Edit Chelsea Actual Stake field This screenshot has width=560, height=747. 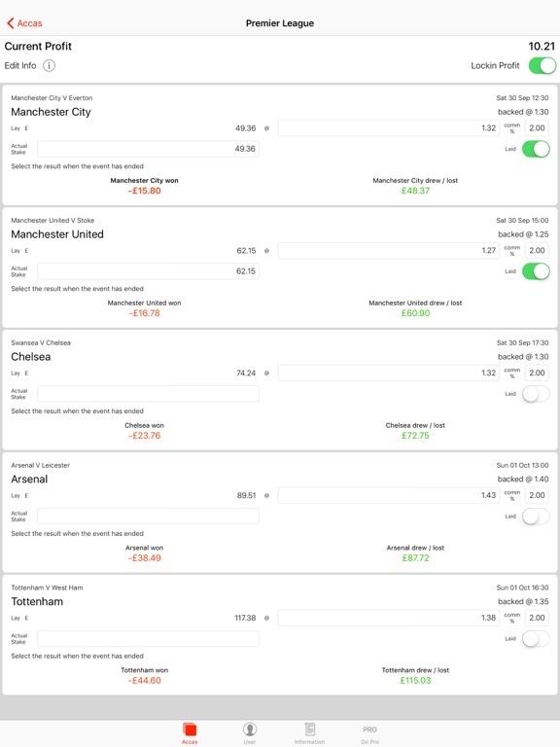(x=148, y=394)
